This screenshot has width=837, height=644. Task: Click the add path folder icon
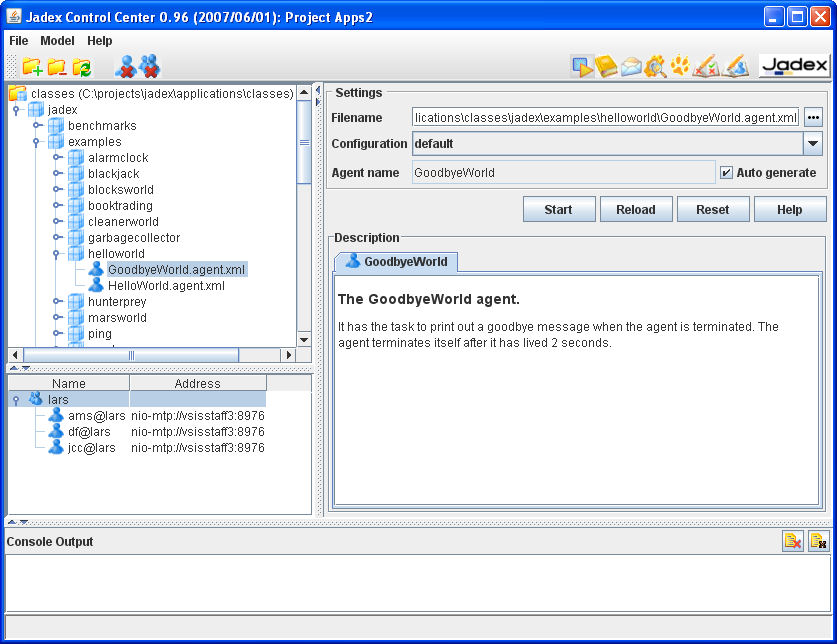point(32,67)
